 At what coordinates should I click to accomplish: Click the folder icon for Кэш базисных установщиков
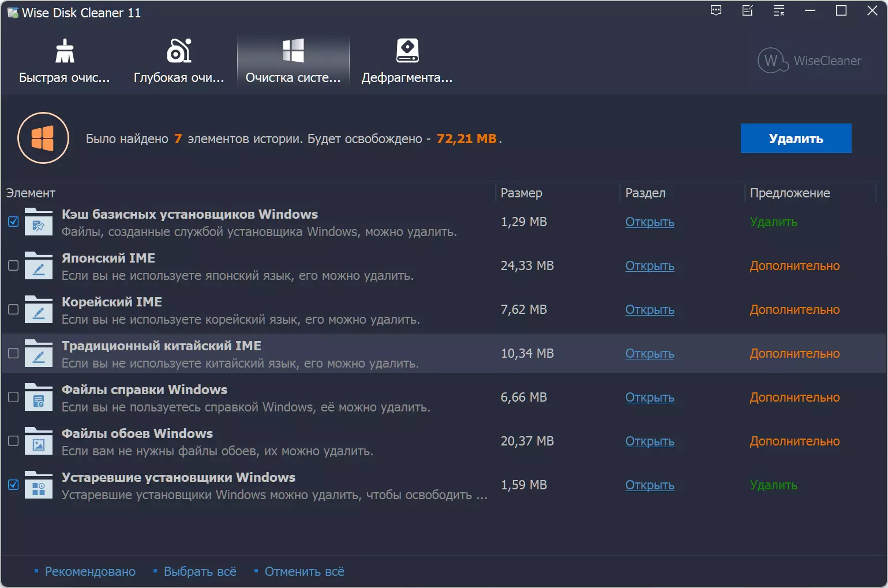[39, 222]
